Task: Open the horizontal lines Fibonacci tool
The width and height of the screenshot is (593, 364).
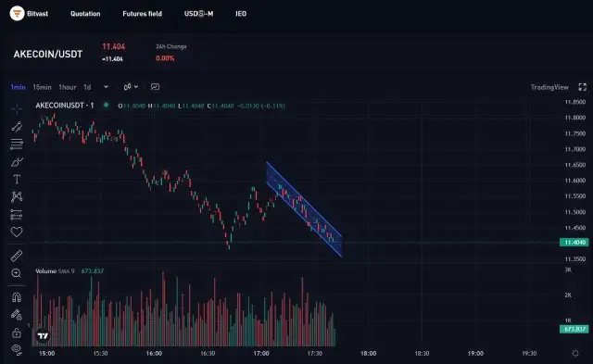Action: 17,144
